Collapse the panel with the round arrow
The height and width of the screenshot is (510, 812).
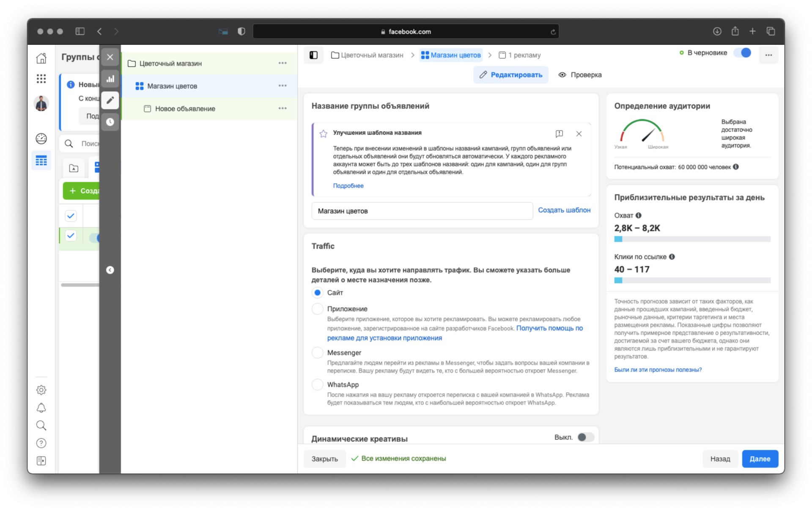110,270
